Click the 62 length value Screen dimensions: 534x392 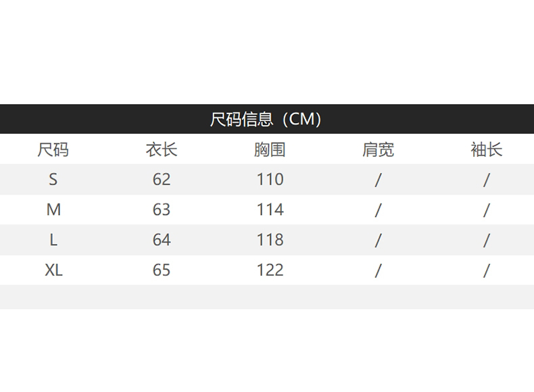click(x=162, y=180)
